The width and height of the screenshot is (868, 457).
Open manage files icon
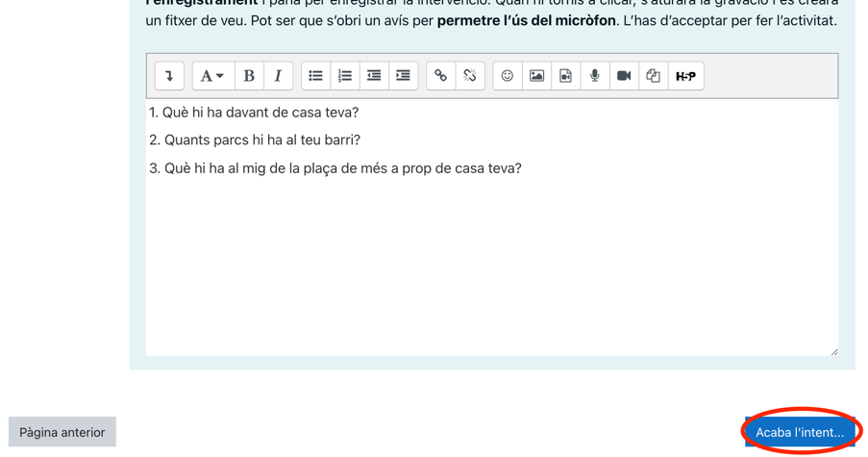tap(653, 76)
